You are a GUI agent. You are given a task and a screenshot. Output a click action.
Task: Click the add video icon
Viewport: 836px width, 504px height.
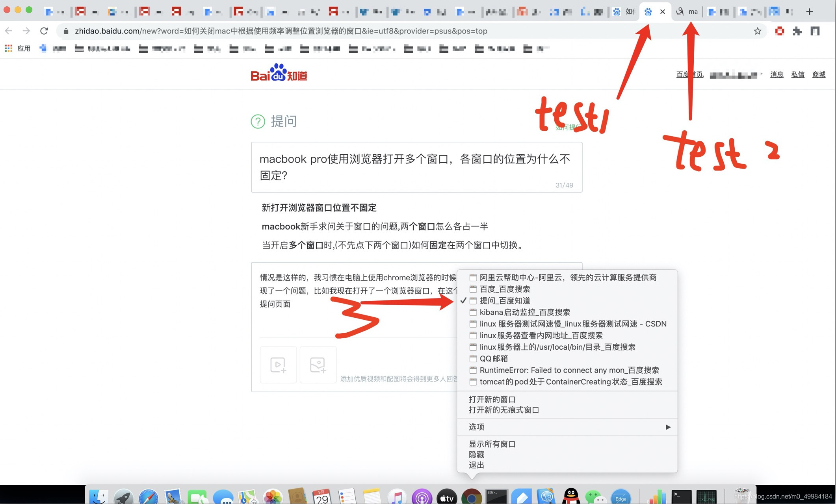click(278, 365)
